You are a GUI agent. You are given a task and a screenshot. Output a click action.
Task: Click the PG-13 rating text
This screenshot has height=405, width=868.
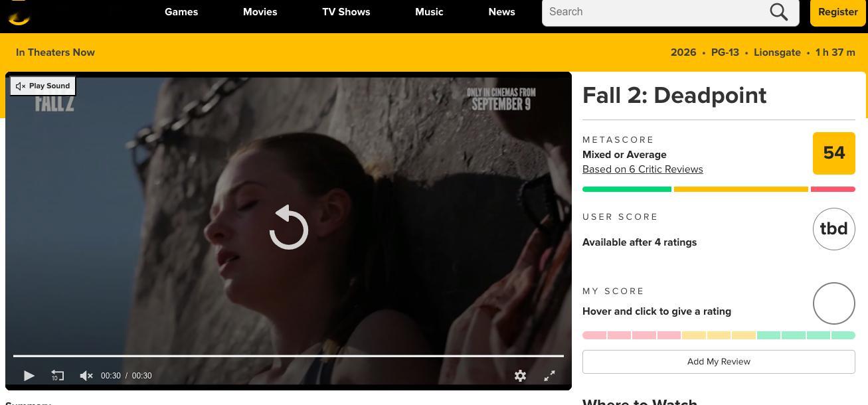pyautogui.click(x=725, y=52)
